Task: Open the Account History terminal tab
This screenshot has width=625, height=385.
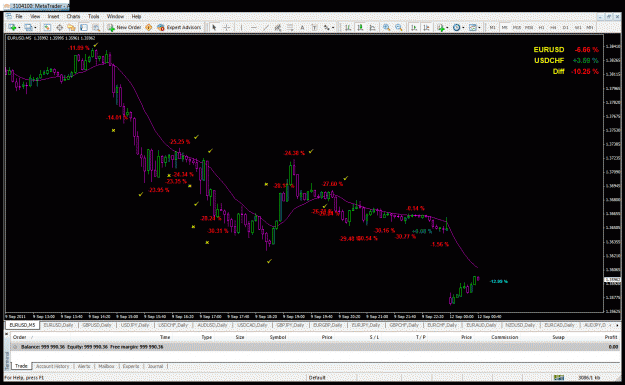Action: click(x=53, y=366)
